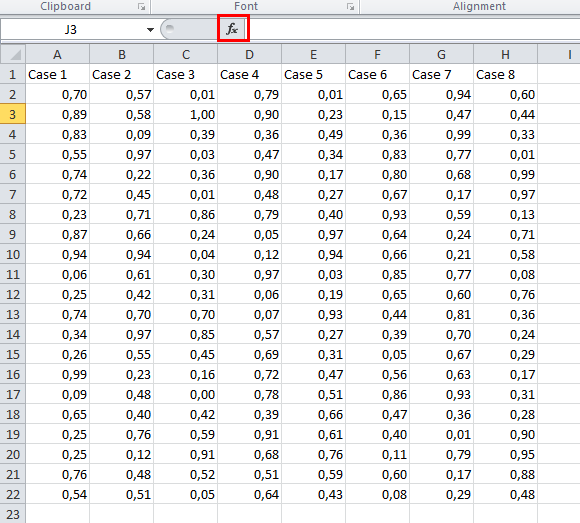The image size is (580, 523).
Task: Open the Font dialog launcher
Action: tap(350, 7)
